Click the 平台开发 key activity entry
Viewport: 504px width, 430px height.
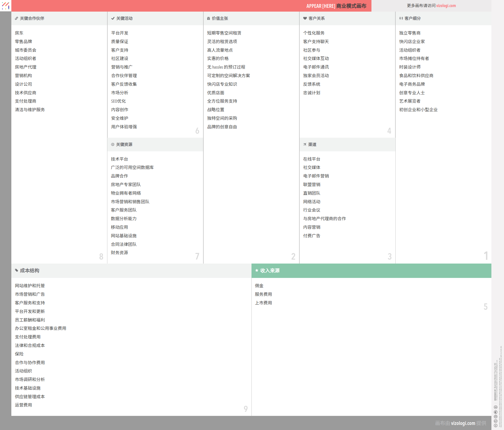pos(120,33)
